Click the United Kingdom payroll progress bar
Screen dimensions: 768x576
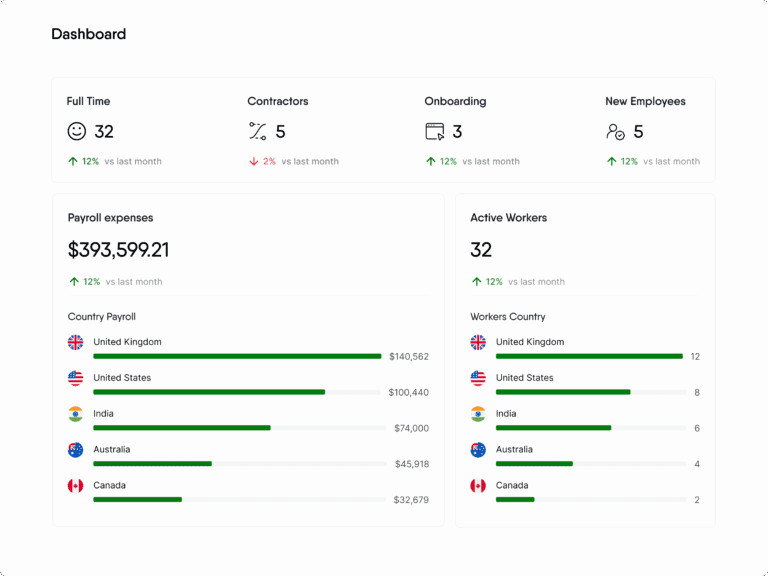(237, 356)
